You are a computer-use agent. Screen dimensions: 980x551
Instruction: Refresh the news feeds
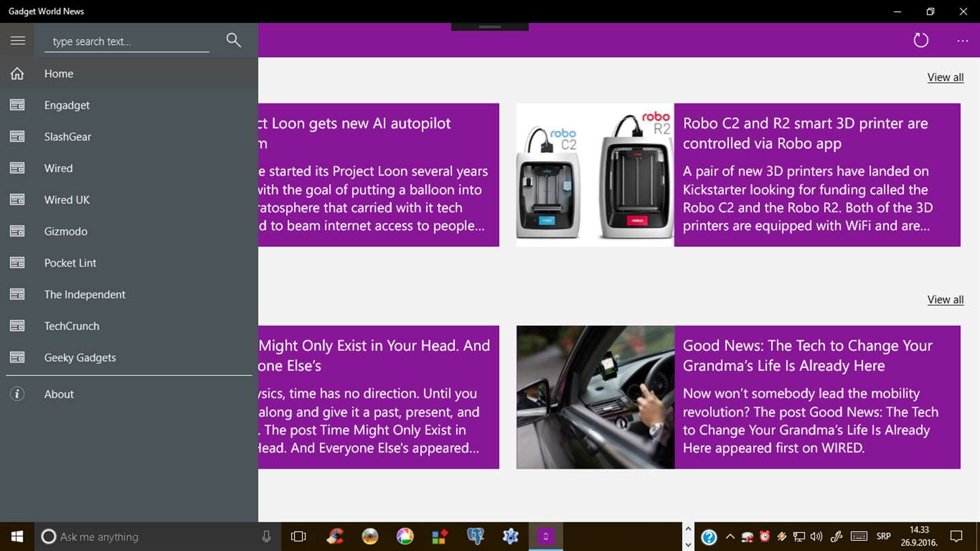[921, 40]
